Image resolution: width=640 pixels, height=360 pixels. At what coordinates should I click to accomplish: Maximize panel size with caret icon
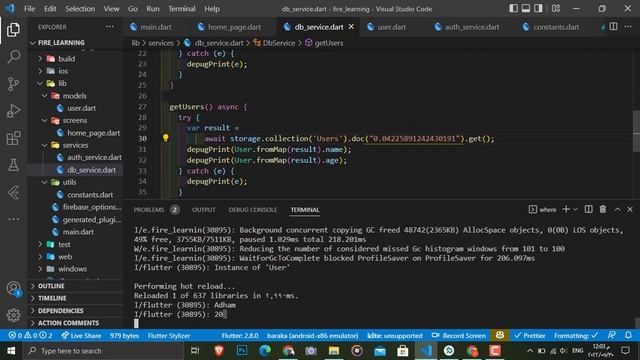618,209
